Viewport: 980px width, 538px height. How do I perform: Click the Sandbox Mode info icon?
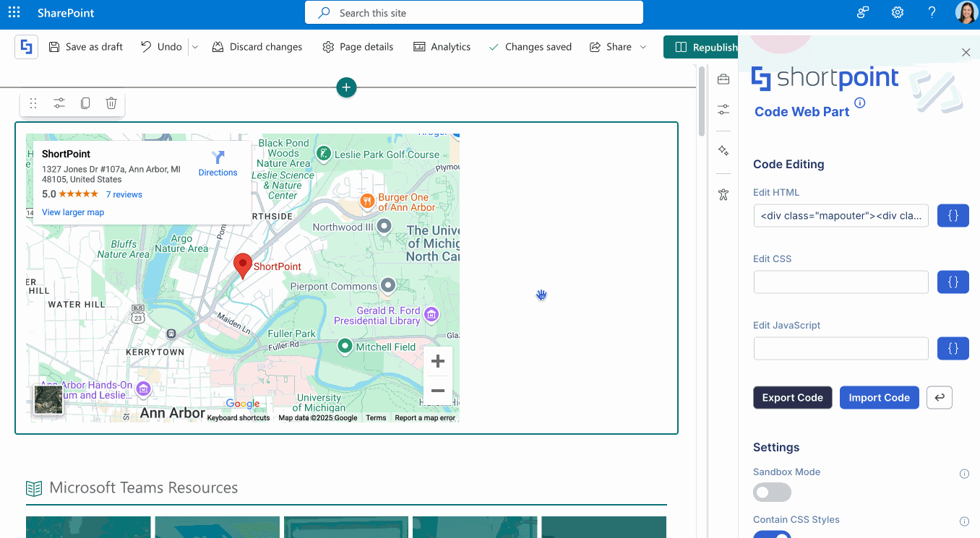coord(964,474)
